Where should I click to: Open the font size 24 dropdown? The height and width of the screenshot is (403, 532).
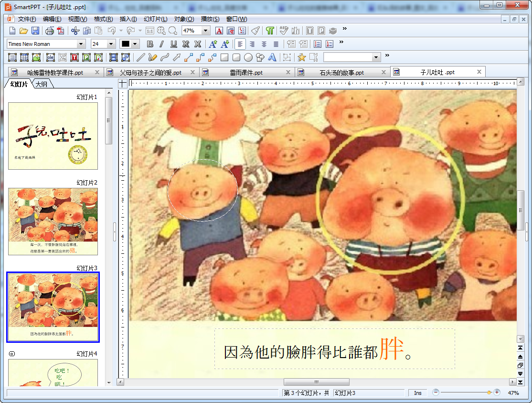click(111, 44)
